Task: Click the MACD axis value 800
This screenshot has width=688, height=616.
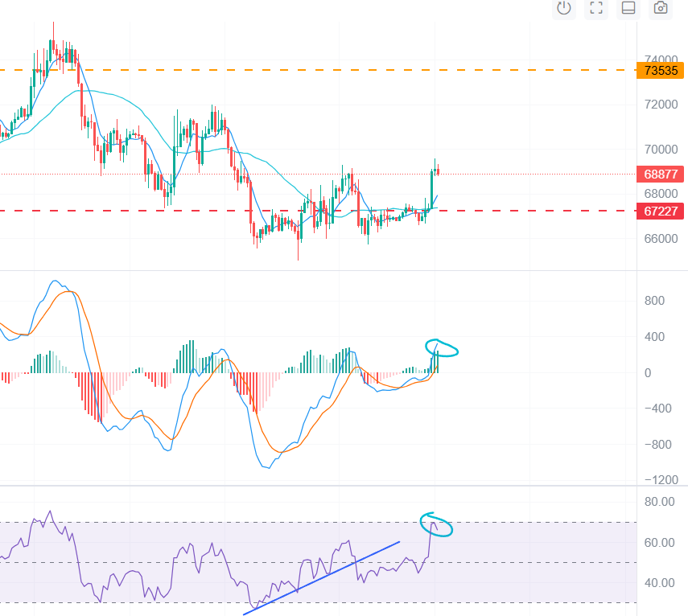Action: [x=654, y=301]
